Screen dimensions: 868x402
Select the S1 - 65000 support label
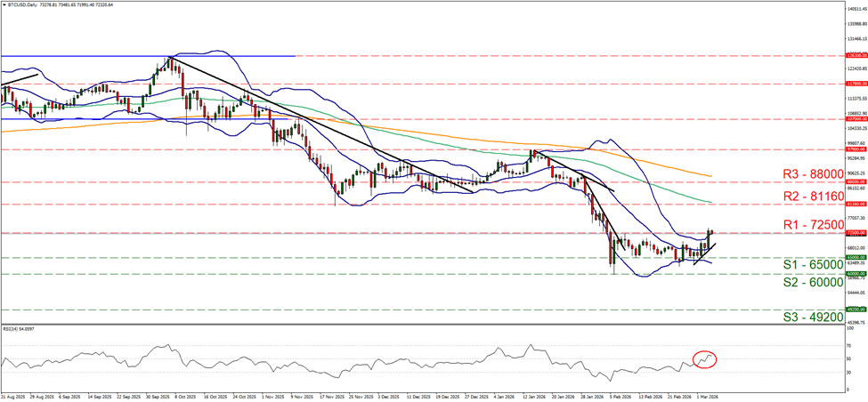[813, 264]
